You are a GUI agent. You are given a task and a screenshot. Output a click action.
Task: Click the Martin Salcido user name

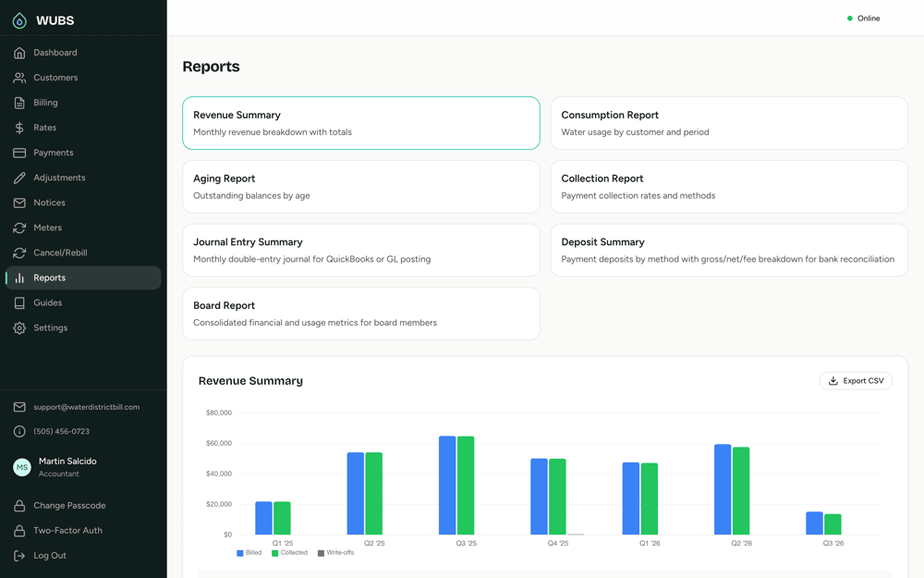pyautogui.click(x=67, y=461)
